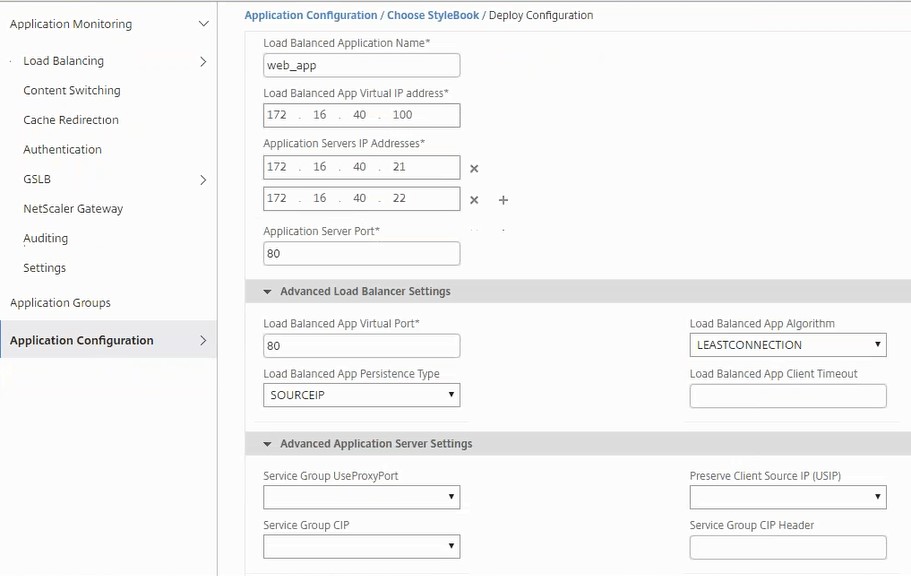The image size is (911, 576).
Task: Open Load Balanced App Persistence Type dropdown
Action: pos(361,395)
